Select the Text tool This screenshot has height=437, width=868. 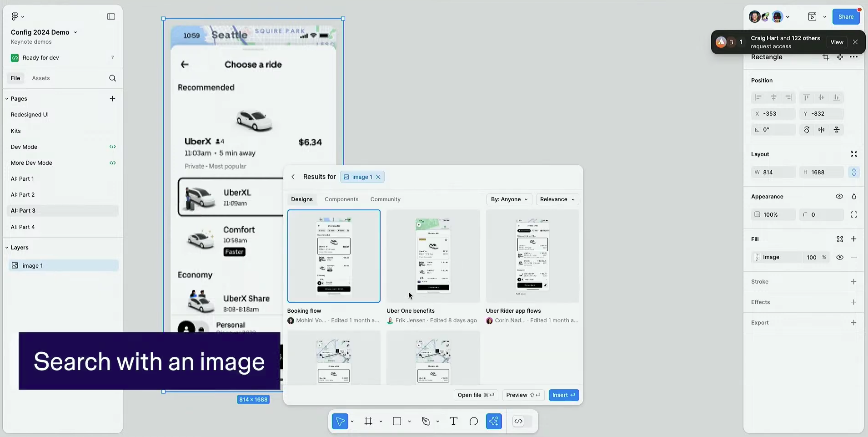[453, 422]
